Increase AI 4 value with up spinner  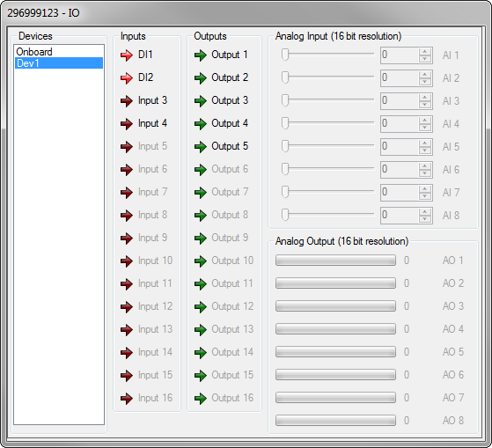click(425, 121)
